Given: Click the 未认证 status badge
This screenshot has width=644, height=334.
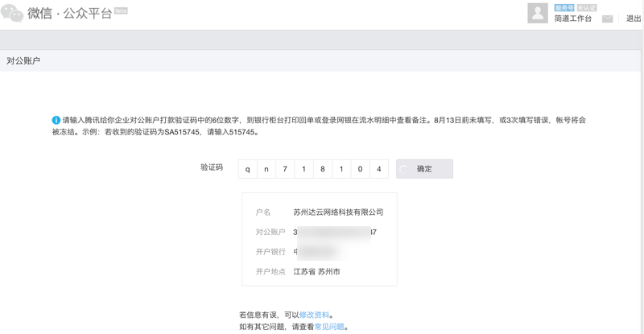Looking at the screenshot, I should click(586, 8).
